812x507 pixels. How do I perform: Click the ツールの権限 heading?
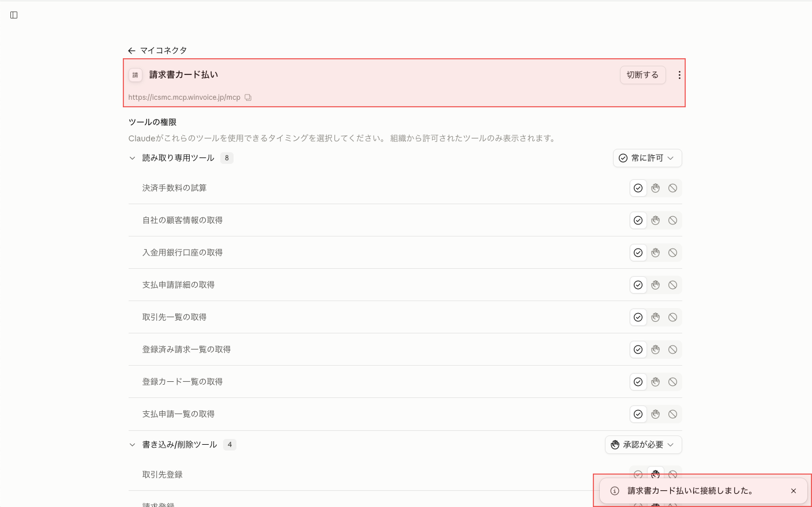(x=152, y=122)
